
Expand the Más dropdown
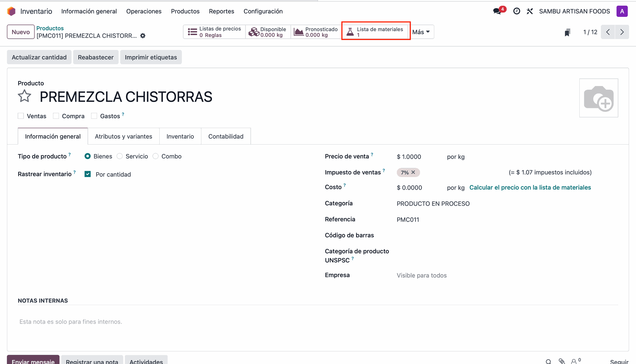421,32
